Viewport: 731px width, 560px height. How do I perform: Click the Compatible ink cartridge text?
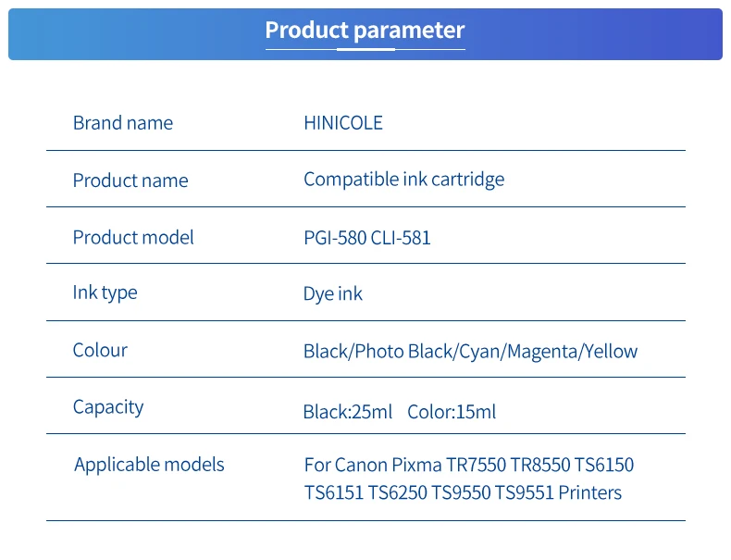(403, 180)
